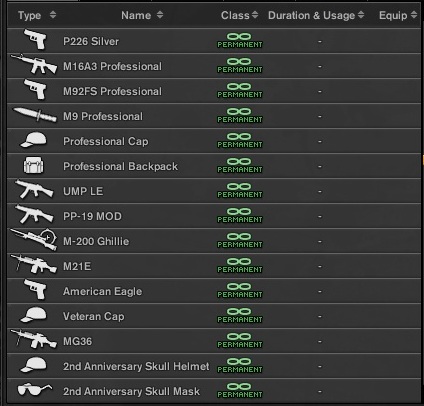Screen dimensions: 424x406
Task: Select the M21E name text
Action: click(77, 266)
